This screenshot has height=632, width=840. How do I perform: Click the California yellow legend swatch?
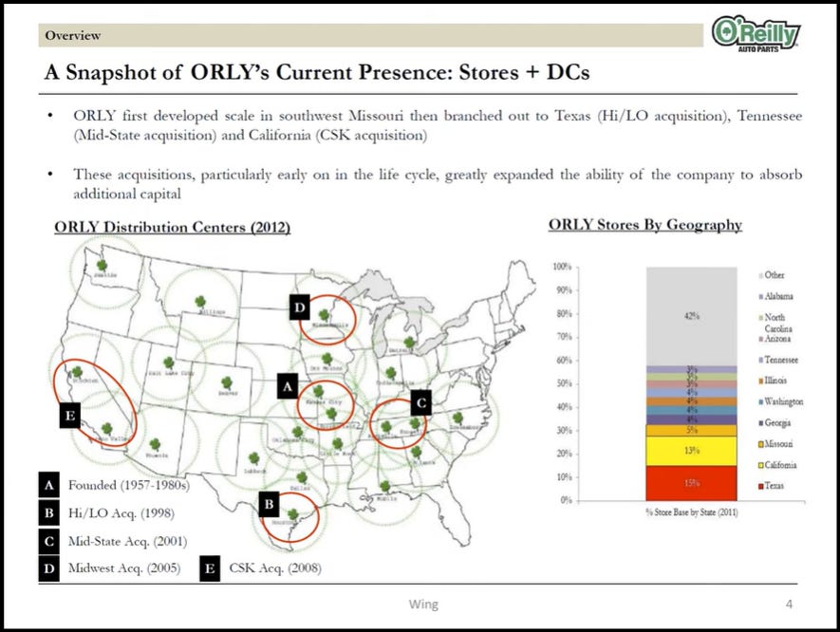(760, 465)
